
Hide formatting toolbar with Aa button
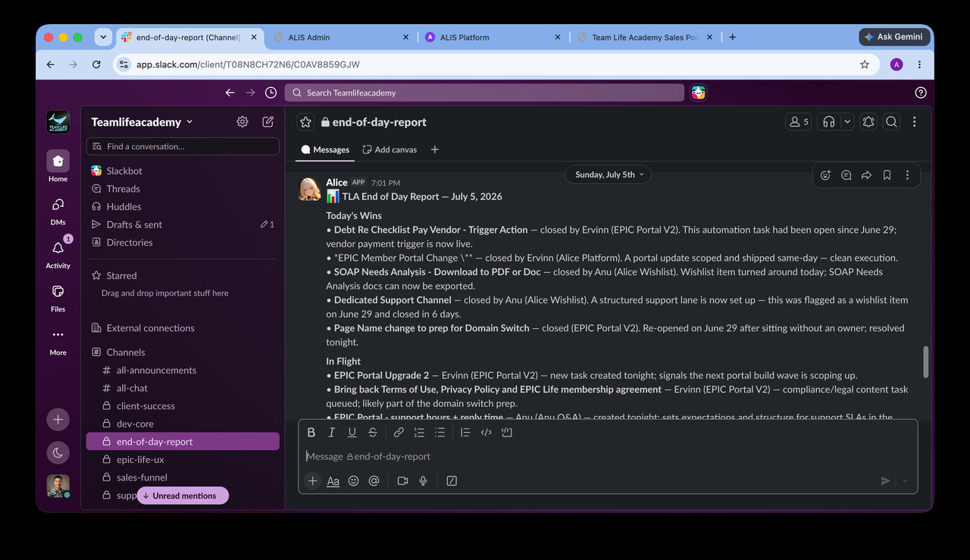tap(333, 480)
